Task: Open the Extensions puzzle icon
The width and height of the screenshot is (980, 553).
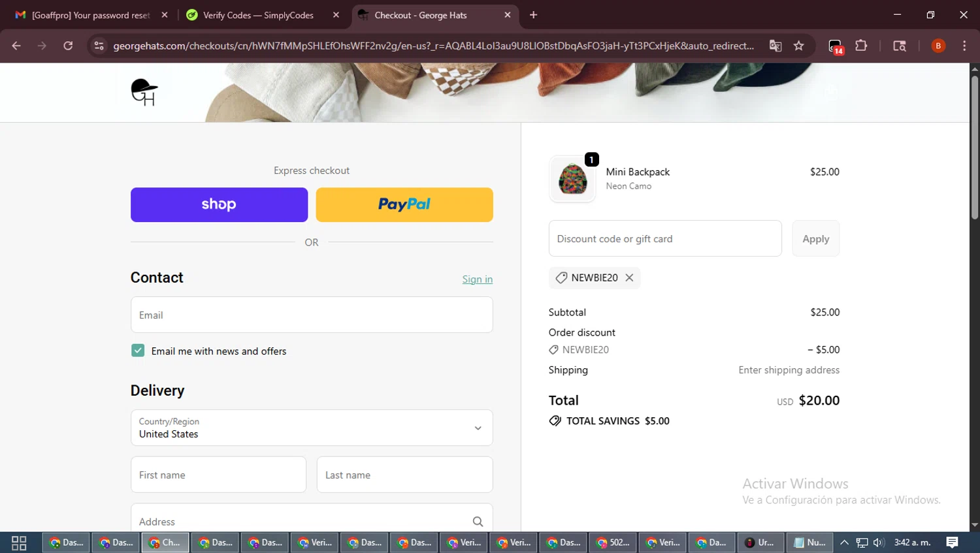Action: (x=861, y=46)
